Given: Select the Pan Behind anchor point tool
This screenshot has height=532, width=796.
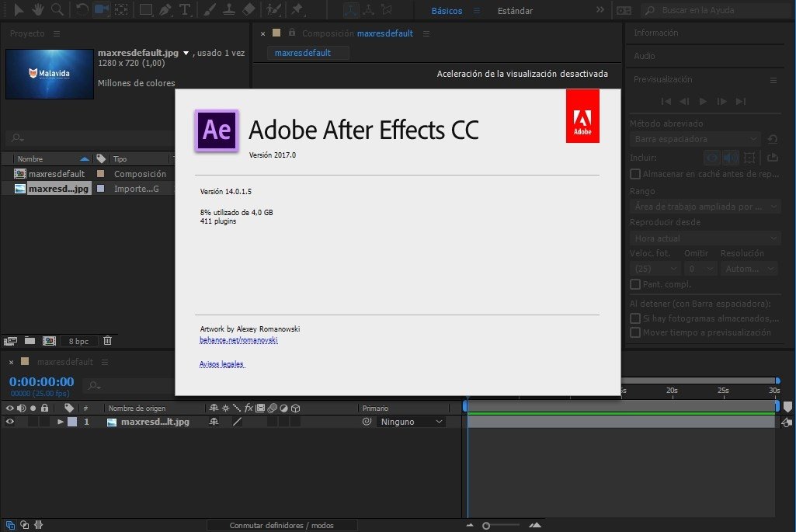Looking at the screenshot, I should coord(121,9).
